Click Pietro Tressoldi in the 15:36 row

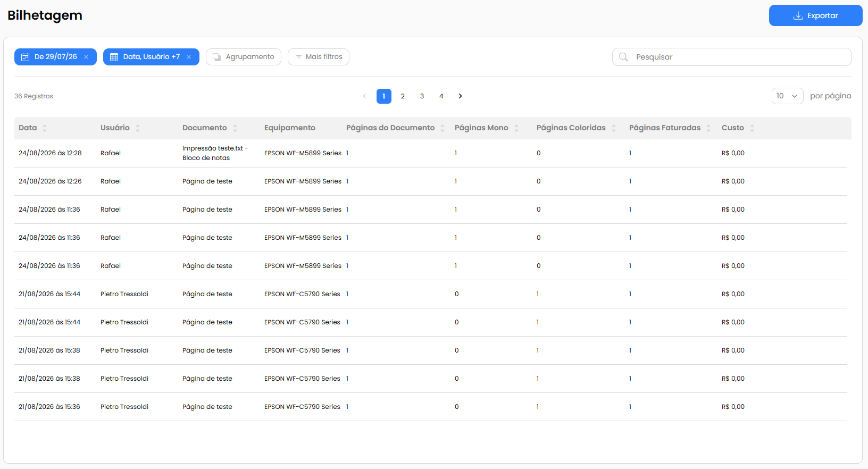click(x=124, y=407)
